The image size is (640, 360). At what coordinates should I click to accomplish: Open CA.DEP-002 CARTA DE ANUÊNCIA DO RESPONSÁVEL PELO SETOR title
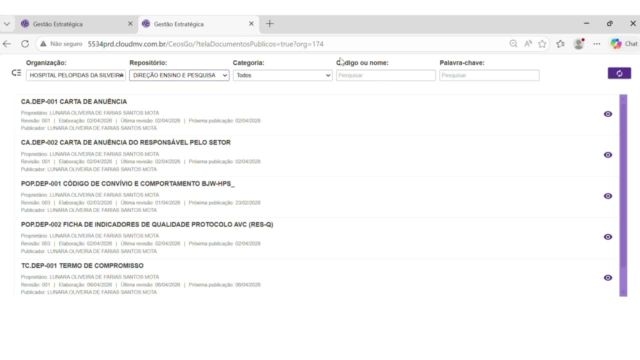point(126,142)
